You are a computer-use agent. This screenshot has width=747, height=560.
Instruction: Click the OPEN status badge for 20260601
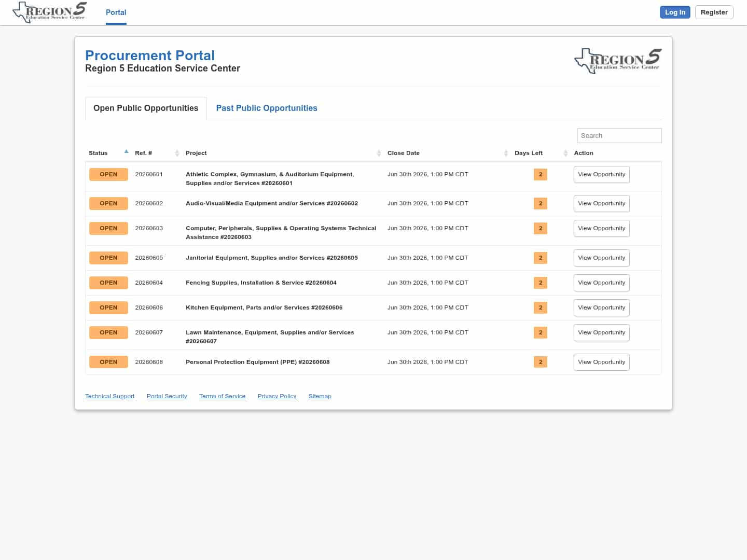tap(108, 174)
